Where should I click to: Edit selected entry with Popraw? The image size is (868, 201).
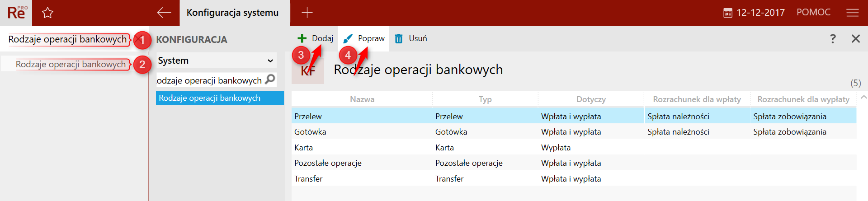(364, 38)
